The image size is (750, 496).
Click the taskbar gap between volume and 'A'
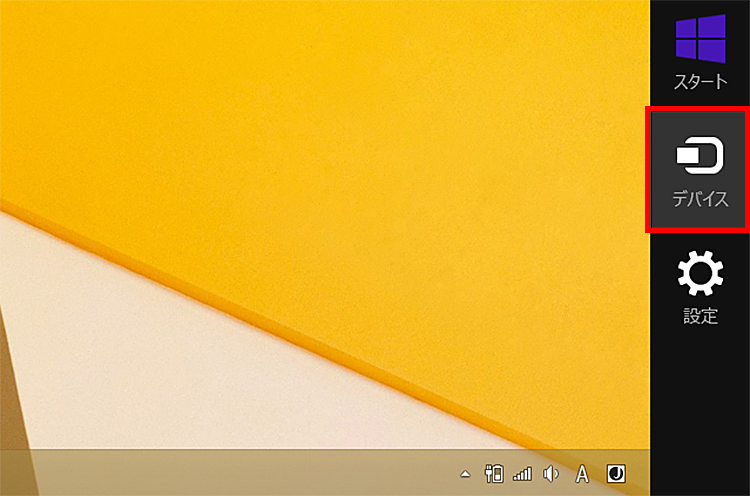click(566, 474)
